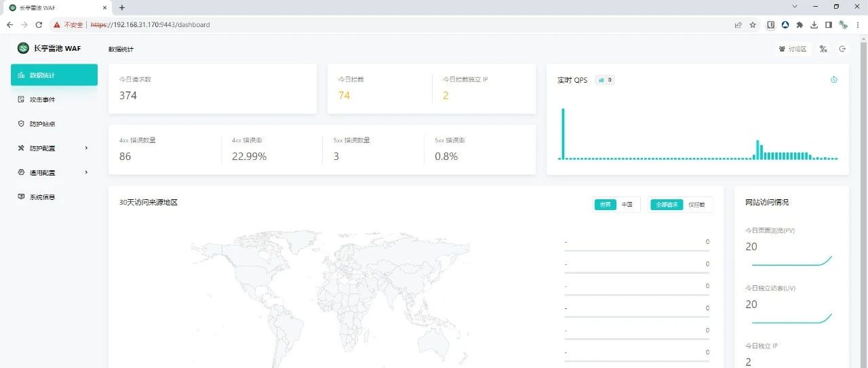This screenshot has height=368, width=868.
Task: Reload the page with the refresh icon
Action: coord(39,24)
